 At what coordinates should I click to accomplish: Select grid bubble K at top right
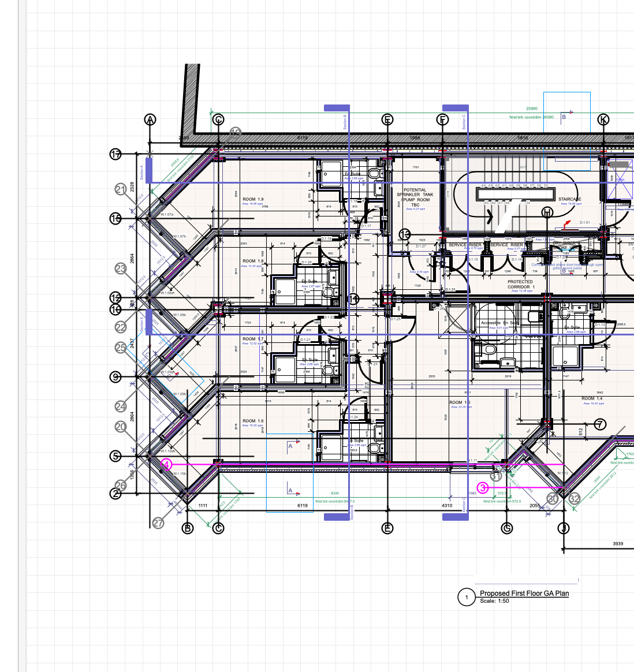[x=603, y=120]
